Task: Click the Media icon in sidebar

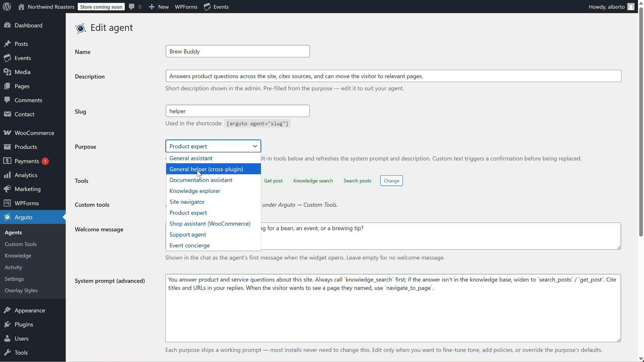Action: tap(7, 72)
